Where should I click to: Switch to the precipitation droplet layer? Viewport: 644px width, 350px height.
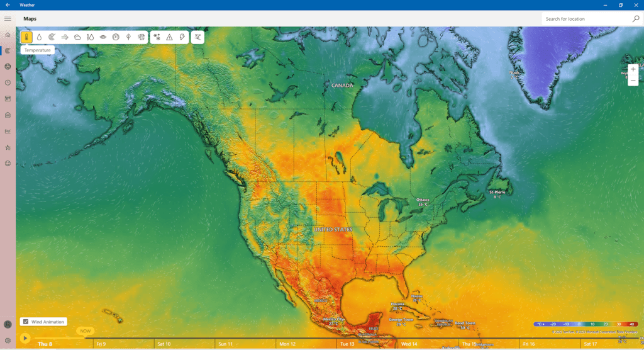pos(39,37)
